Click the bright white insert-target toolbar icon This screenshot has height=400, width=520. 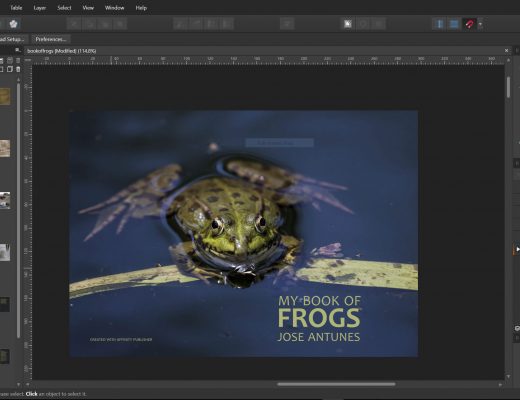pos(348,24)
